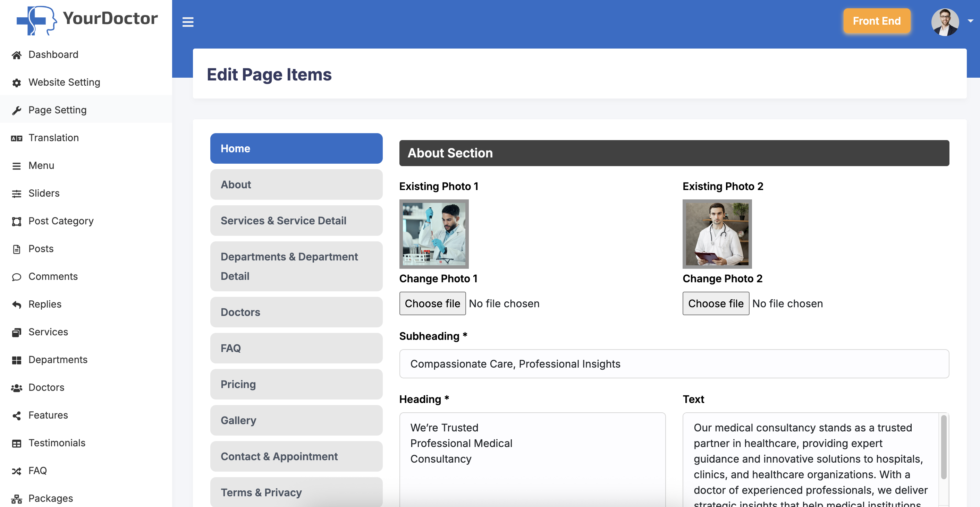The width and height of the screenshot is (980, 507).
Task: Select the FAQ page tab
Action: click(296, 348)
